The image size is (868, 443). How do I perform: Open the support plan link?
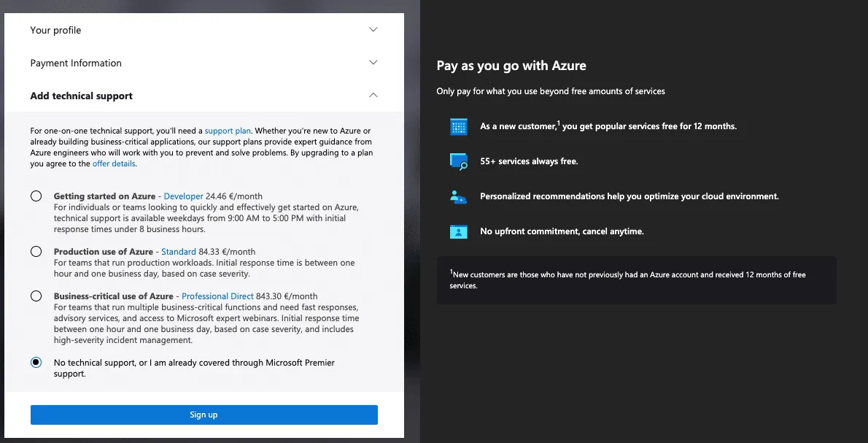pos(228,131)
